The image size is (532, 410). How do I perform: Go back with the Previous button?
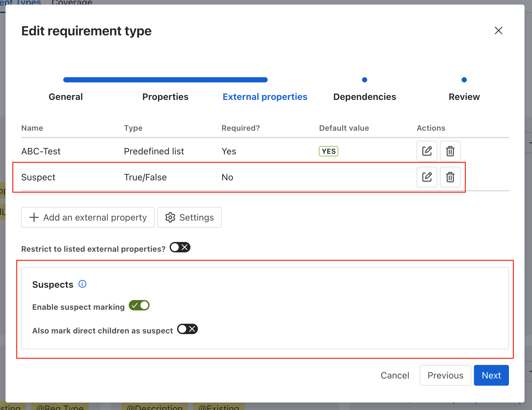[x=445, y=375]
